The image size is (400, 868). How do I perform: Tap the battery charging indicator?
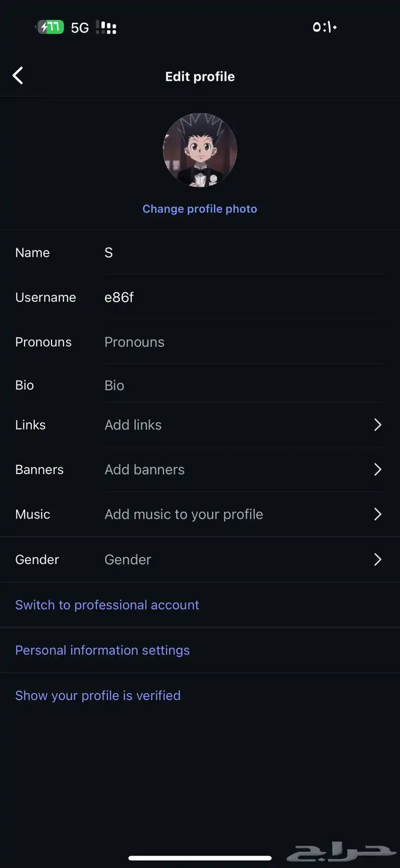[50, 27]
